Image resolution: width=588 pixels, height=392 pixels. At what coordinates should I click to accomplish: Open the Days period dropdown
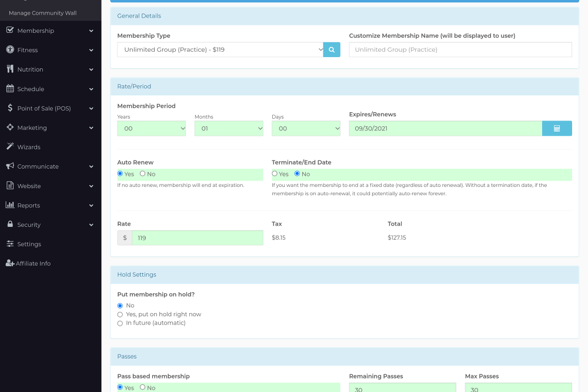click(x=306, y=129)
